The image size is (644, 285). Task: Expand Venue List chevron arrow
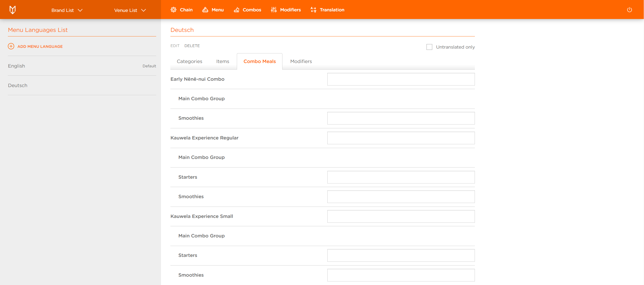[144, 10]
